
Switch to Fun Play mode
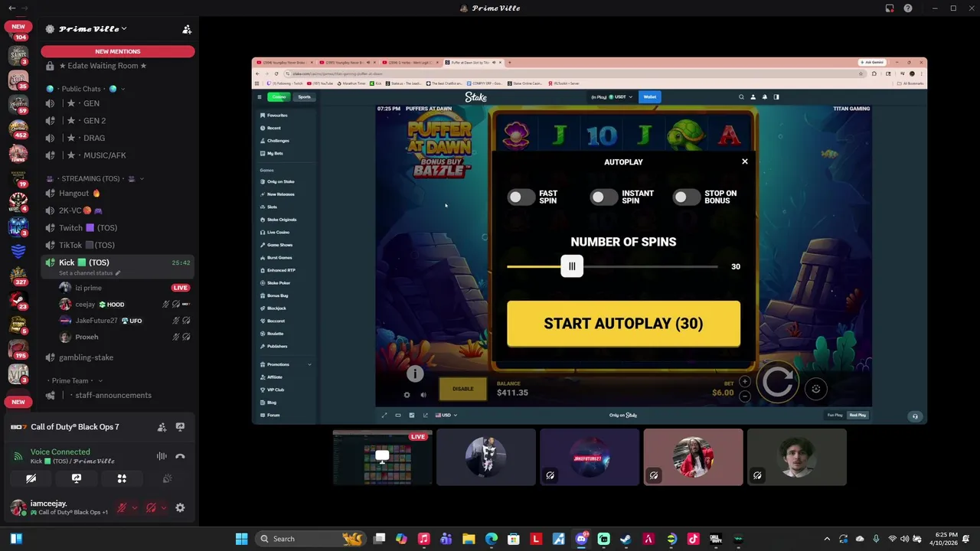(x=835, y=415)
